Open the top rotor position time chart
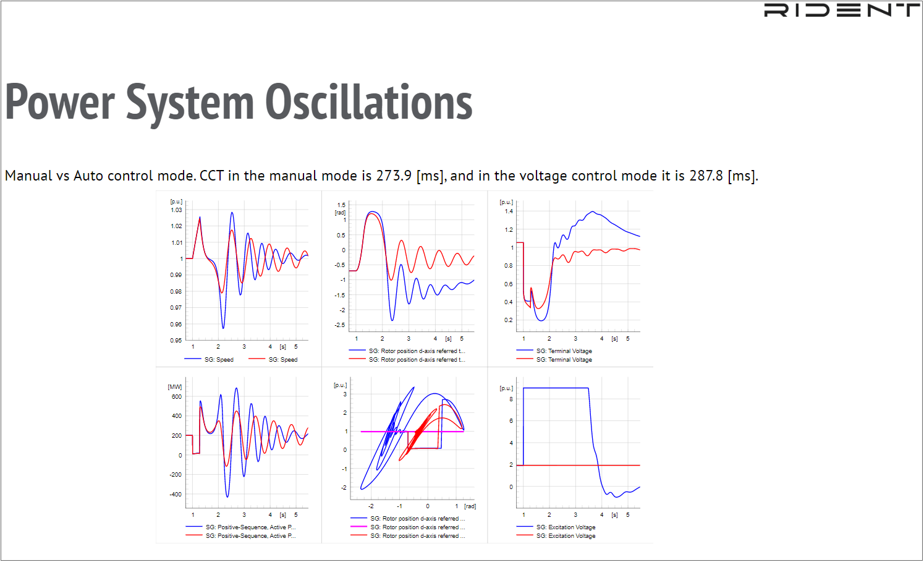Screen dimensions: 924x562 pos(405,279)
